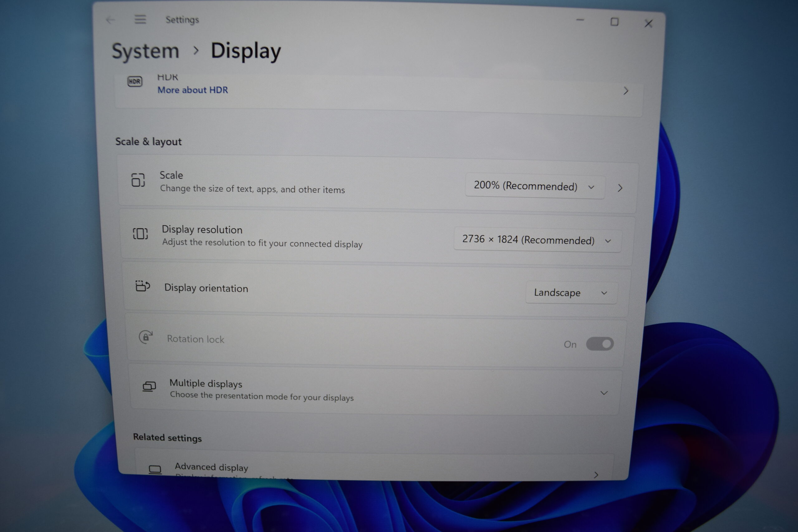Click 'Choose the presentation mode' description
The height and width of the screenshot is (532, 798).
pos(262,396)
